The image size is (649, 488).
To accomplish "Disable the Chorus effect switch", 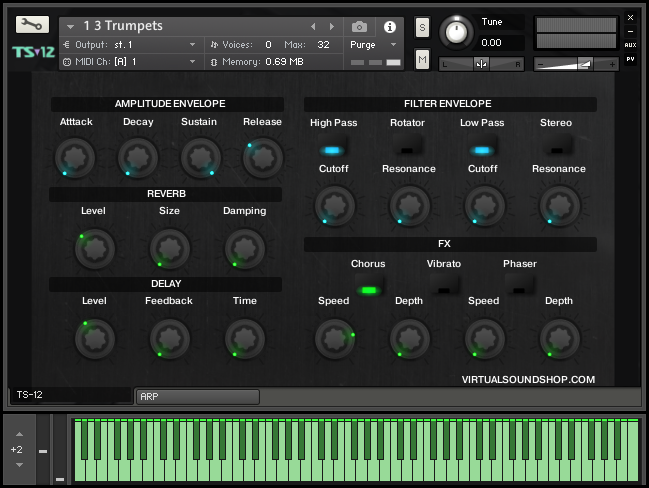I will point(368,290).
